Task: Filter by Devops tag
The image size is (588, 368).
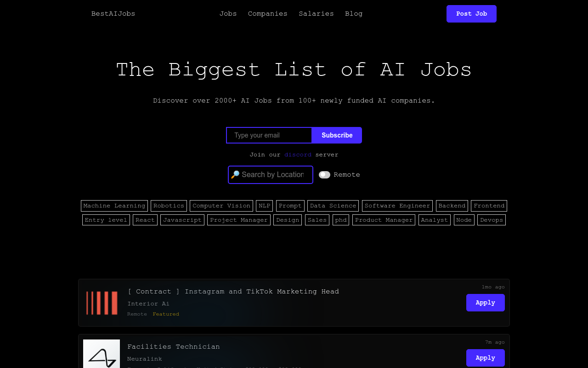Action: pos(492,220)
